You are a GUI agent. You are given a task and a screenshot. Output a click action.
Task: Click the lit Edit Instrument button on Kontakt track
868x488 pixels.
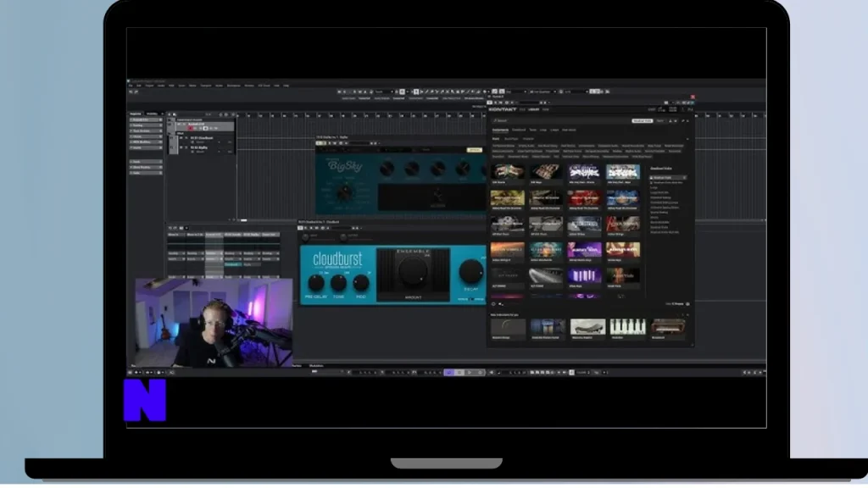(x=206, y=129)
